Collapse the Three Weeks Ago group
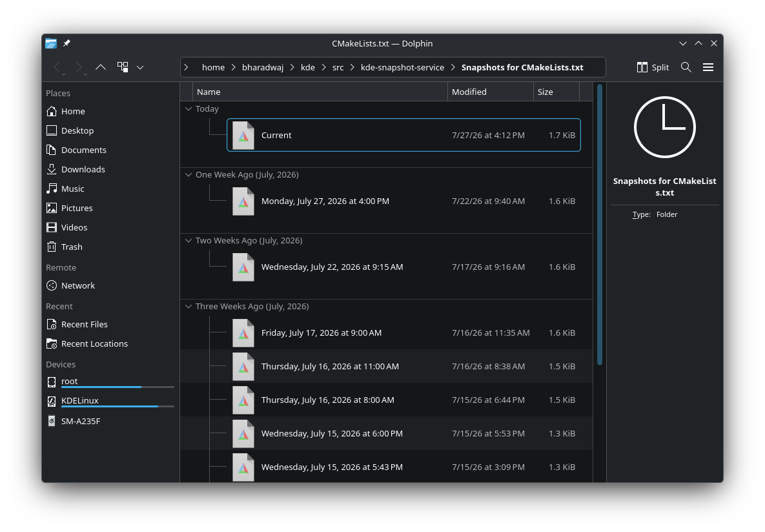Image resolution: width=765 pixels, height=532 pixels. pos(189,307)
